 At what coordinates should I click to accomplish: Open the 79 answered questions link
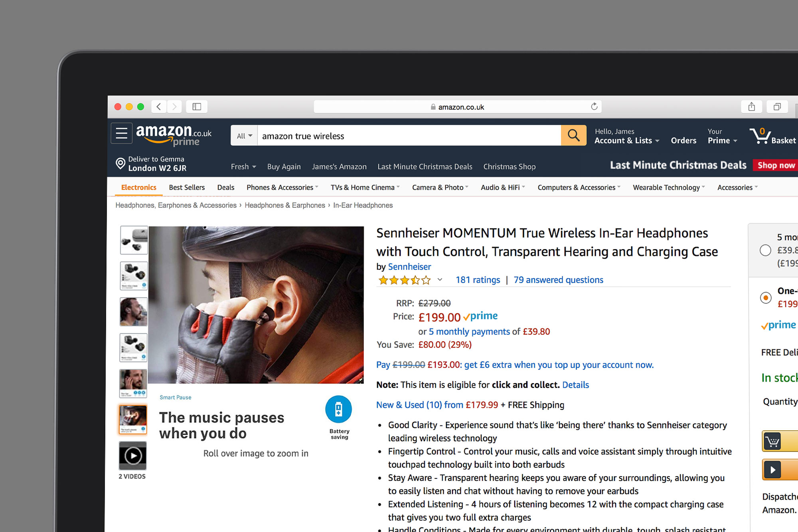(x=558, y=280)
